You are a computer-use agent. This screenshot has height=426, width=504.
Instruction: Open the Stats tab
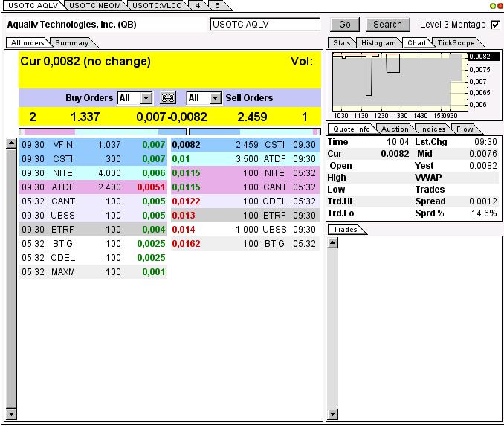342,43
